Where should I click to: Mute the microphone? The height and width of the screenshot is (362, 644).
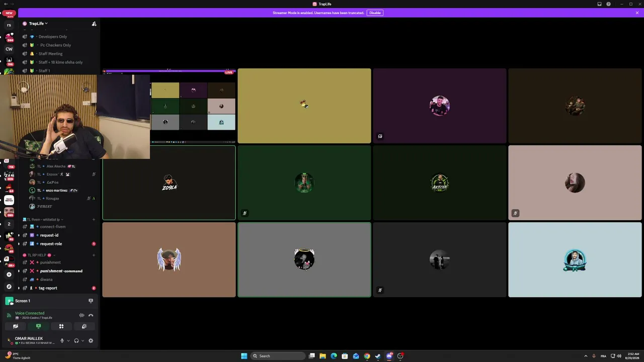62,341
